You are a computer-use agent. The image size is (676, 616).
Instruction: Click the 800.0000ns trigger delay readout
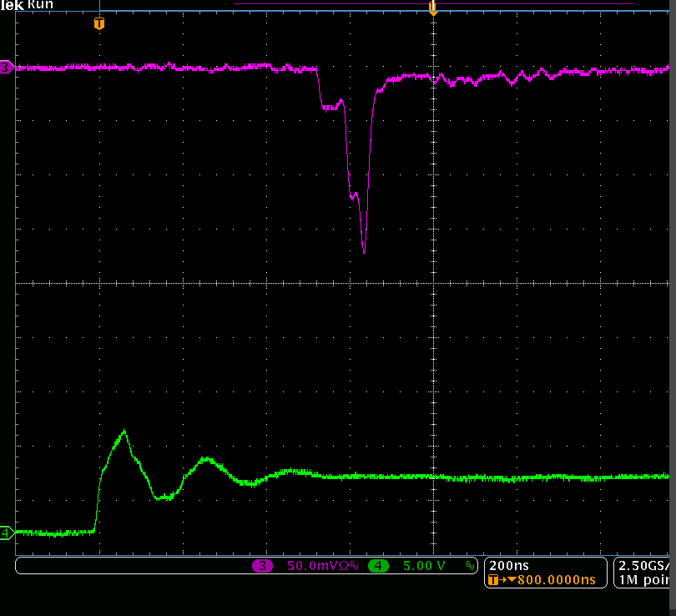(556, 580)
